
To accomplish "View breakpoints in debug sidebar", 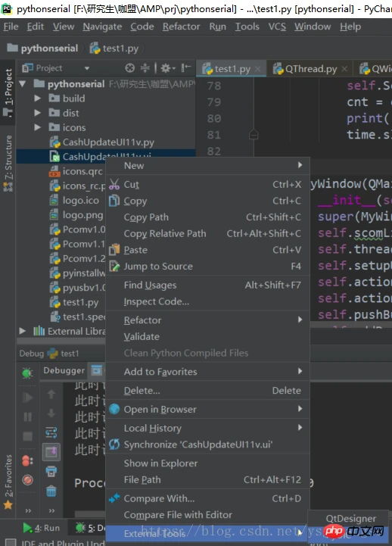I will point(27,460).
